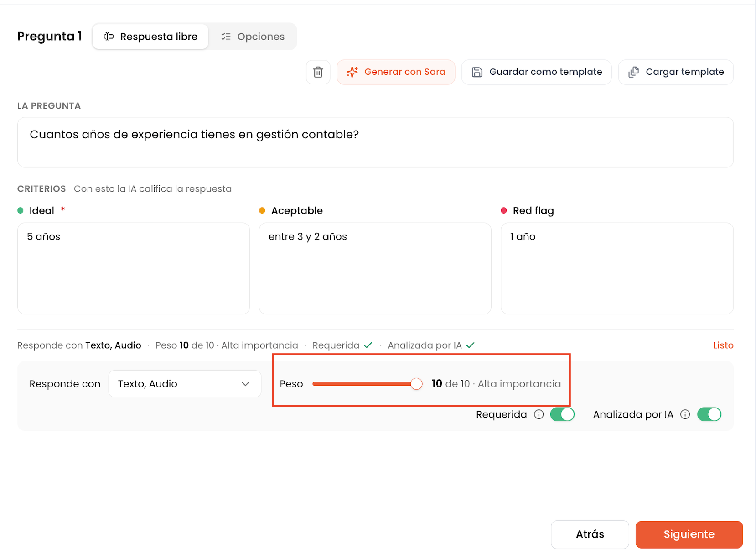
Task: Switch to the Respuesta libre tab
Action: click(150, 37)
